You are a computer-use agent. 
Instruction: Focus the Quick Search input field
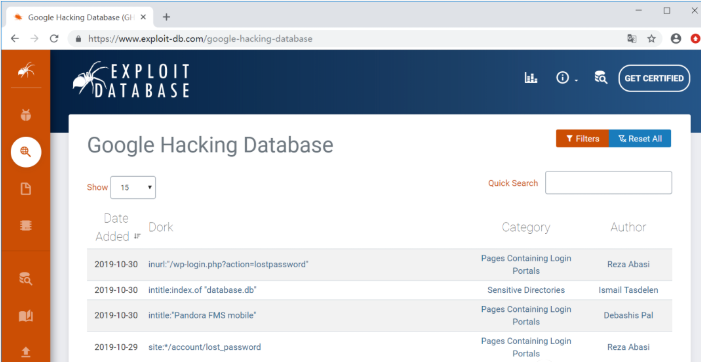click(x=608, y=182)
